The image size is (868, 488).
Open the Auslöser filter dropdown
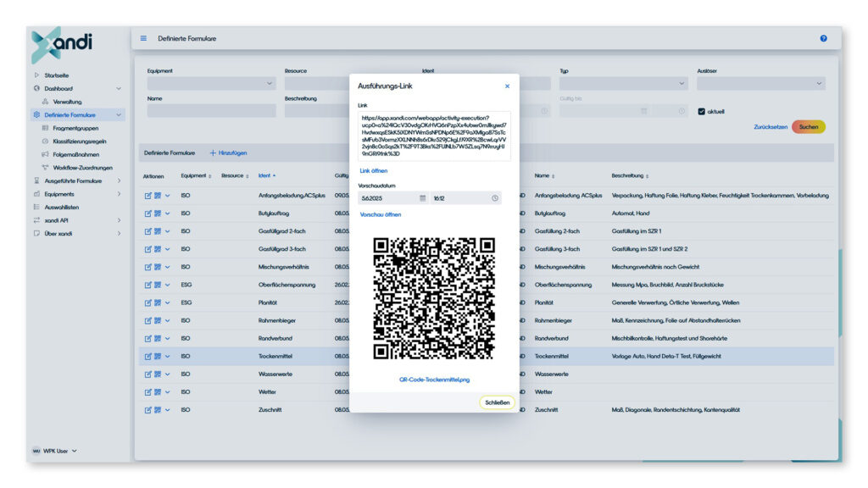760,84
